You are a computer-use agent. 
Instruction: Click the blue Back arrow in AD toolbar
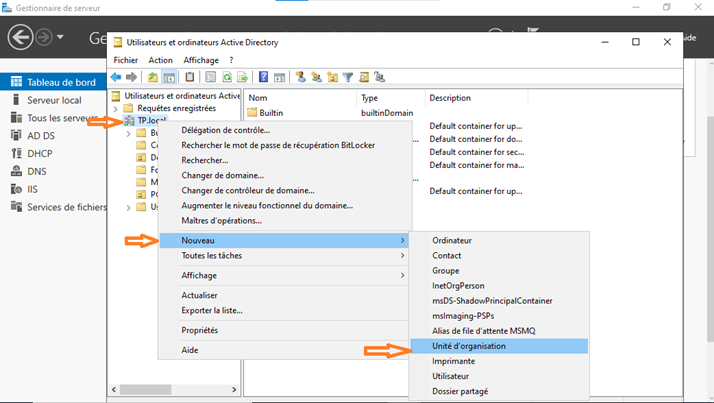(x=116, y=77)
